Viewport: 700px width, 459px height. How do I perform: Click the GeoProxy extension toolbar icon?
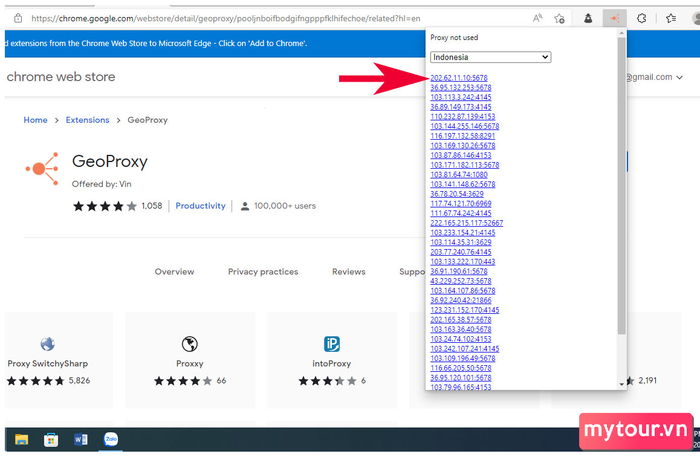(615, 18)
